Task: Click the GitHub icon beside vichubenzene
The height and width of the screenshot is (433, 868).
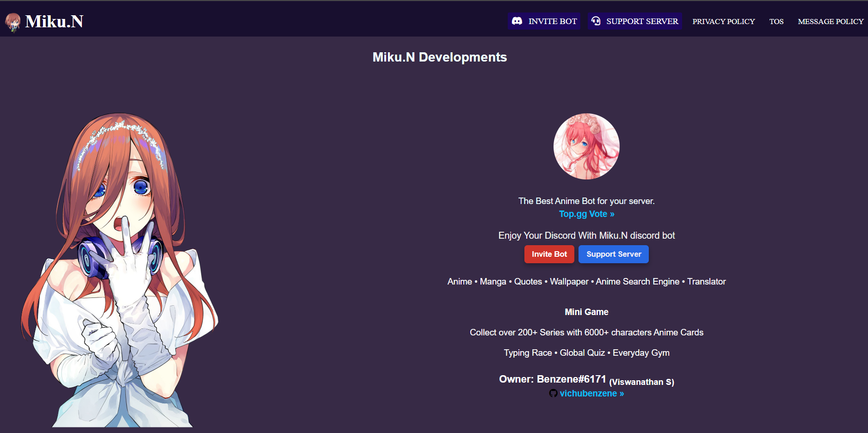Action: pos(553,394)
